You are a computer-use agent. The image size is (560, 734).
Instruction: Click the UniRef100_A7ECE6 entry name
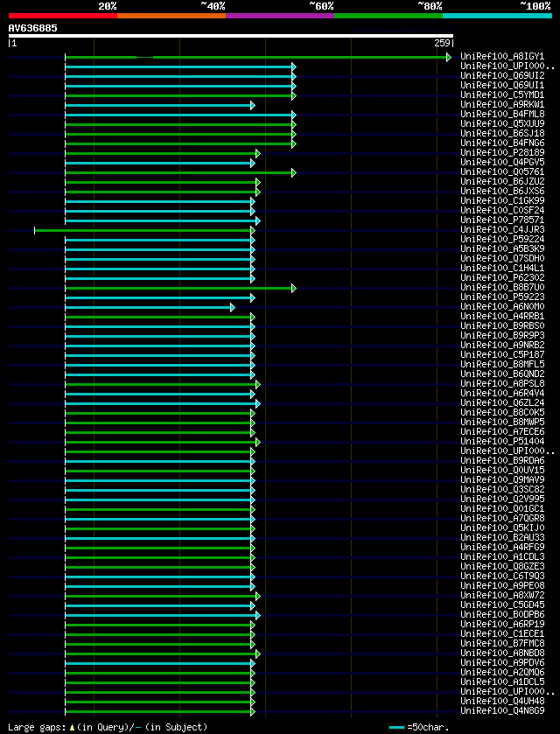click(x=502, y=431)
